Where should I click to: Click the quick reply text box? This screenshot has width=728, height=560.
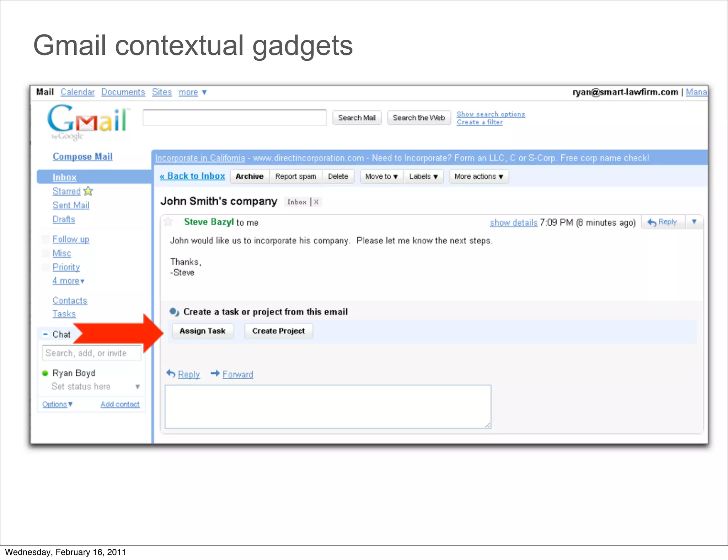tap(328, 407)
